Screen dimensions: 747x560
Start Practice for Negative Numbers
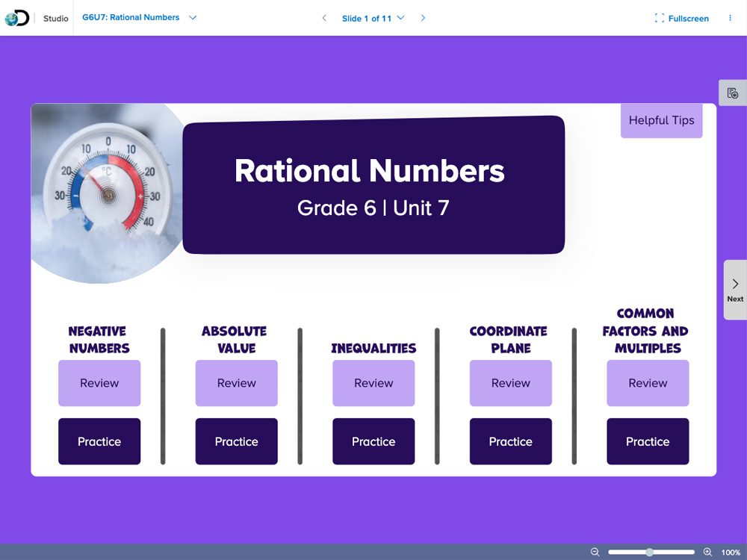[x=99, y=441]
